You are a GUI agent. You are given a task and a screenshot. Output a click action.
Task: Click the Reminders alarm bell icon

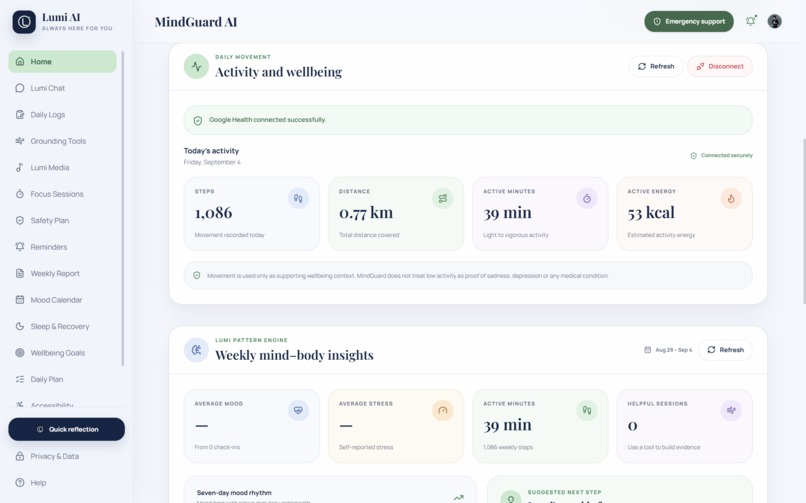point(20,247)
